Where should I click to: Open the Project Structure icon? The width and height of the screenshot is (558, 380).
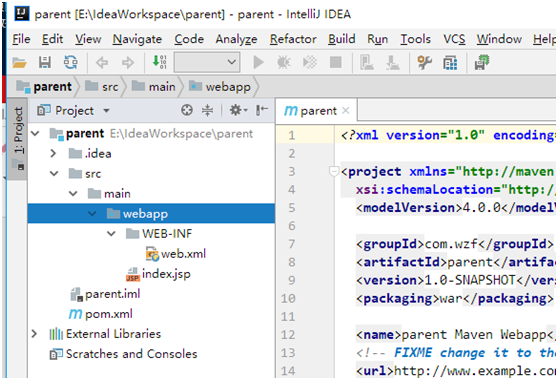click(x=450, y=63)
